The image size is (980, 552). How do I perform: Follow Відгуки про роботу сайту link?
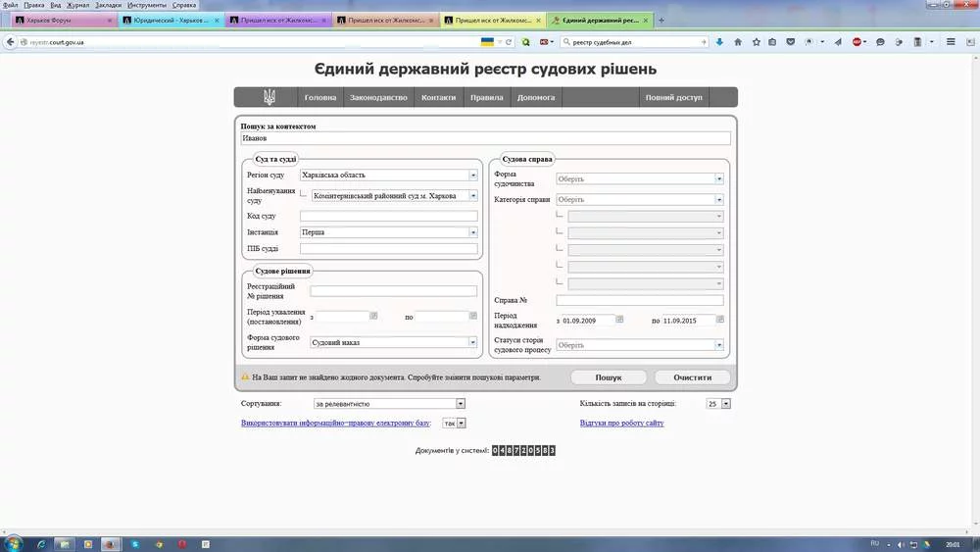tap(622, 424)
